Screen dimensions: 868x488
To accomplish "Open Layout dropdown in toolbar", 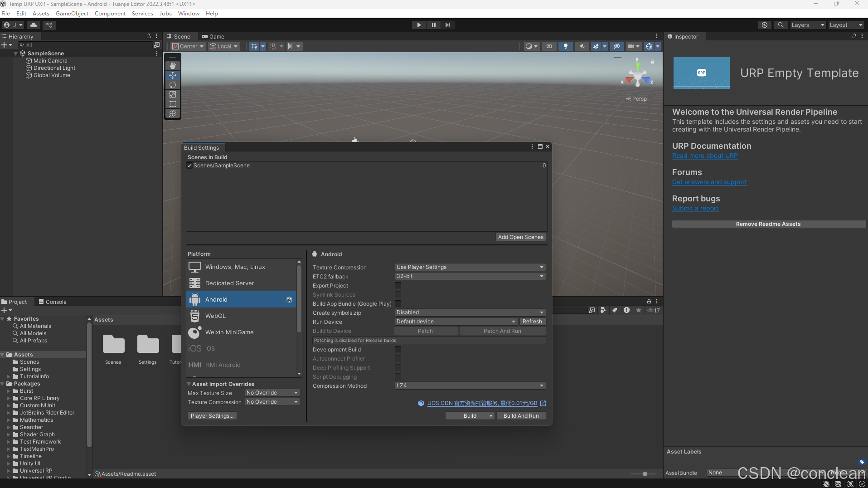I will click(846, 25).
